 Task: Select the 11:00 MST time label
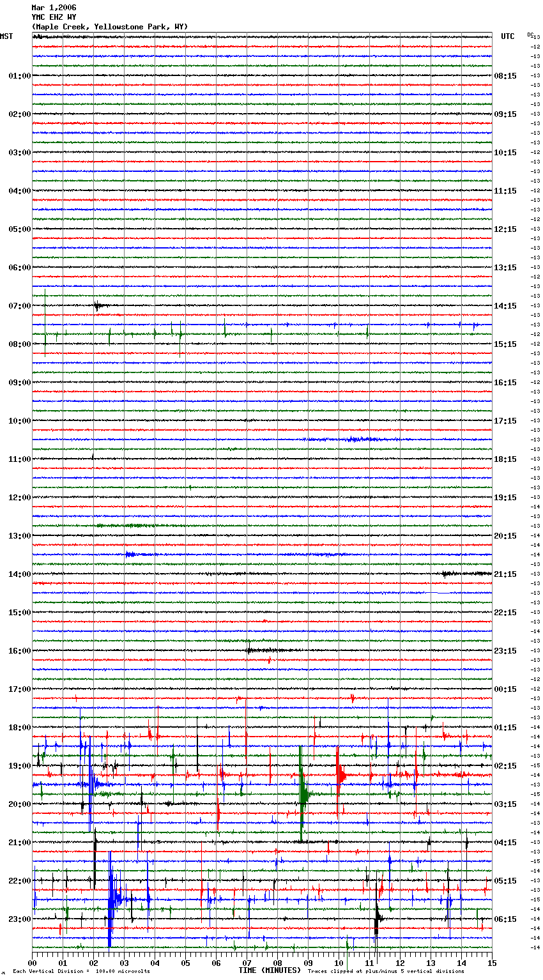[20, 459]
